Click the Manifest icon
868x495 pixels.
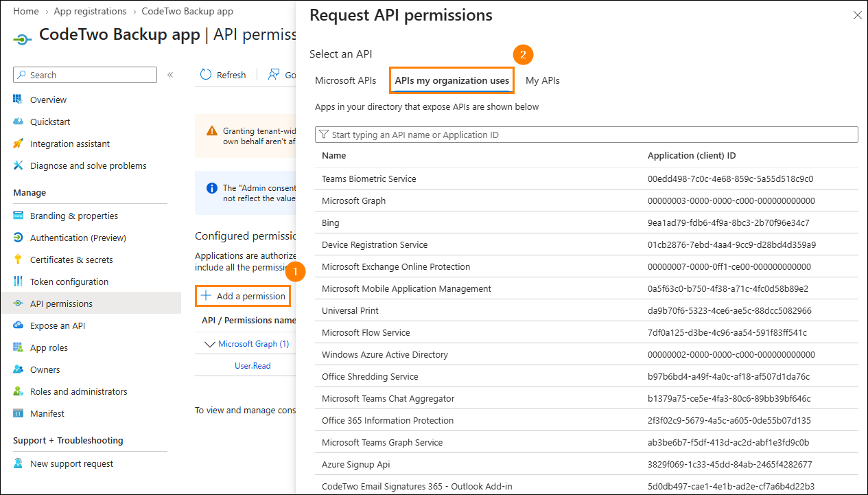(x=18, y=413)
